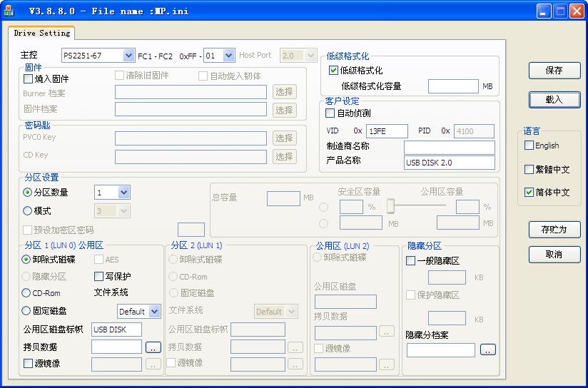This screenshot has height=388, width=588.
Task: Click the 载入 load button
Action: click(x=554, y=99)
